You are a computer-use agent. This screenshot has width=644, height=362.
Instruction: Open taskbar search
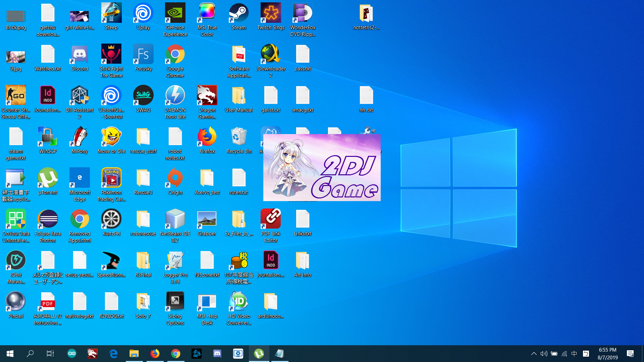(30, 354)
